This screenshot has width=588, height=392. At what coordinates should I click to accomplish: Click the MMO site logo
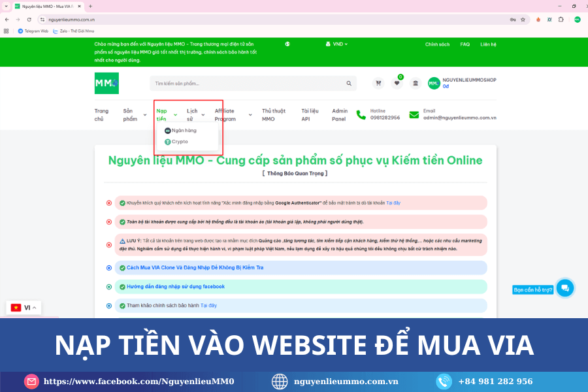tap(106, 83)
